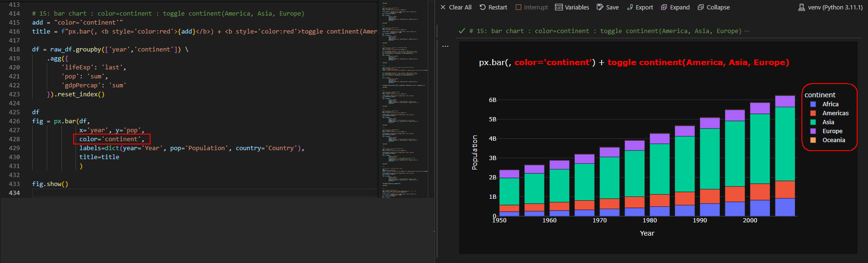
Task: Click the '3B' y-axis tick label
Action: point(493,158)
